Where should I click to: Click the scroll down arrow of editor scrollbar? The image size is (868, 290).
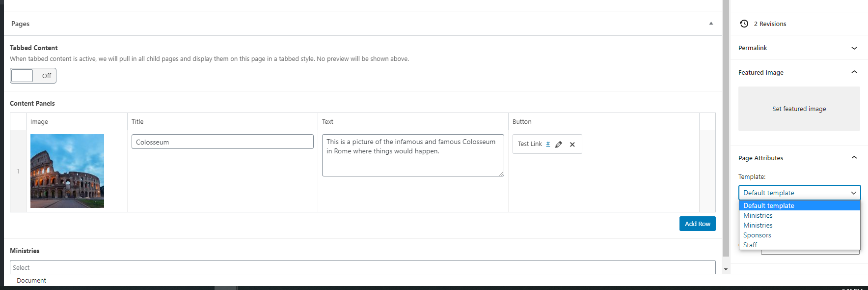(x=726, y=269)
